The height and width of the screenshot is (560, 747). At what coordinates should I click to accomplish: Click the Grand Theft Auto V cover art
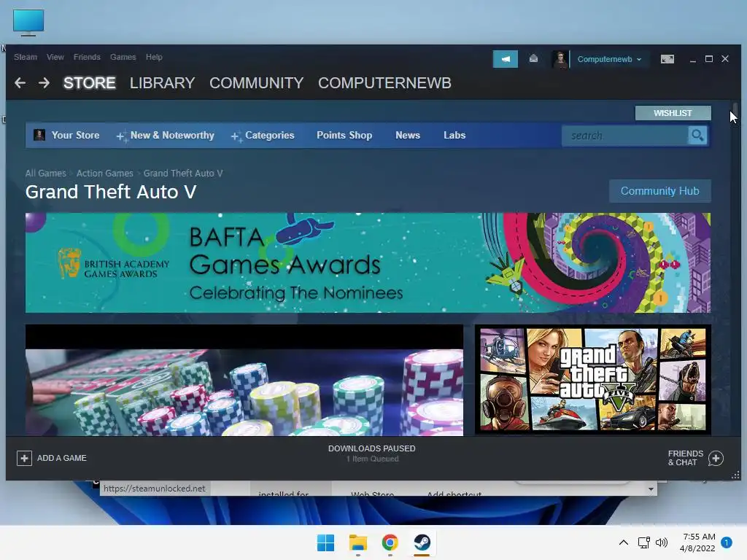pos(592,379)
